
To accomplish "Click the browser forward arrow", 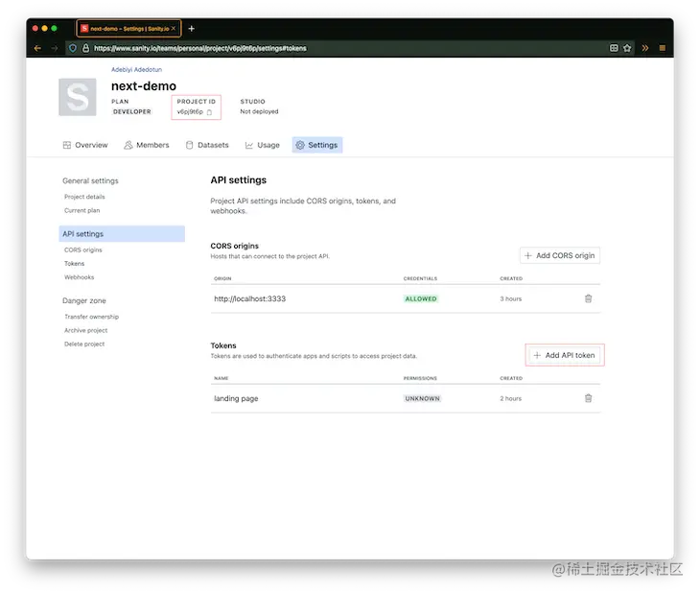I will [x=54, y=48].
